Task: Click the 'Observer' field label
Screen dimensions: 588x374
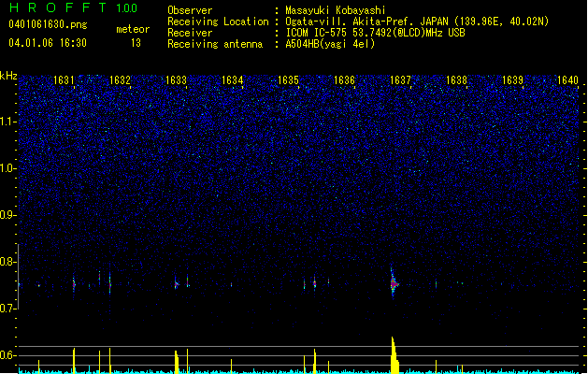Action: 190,10
